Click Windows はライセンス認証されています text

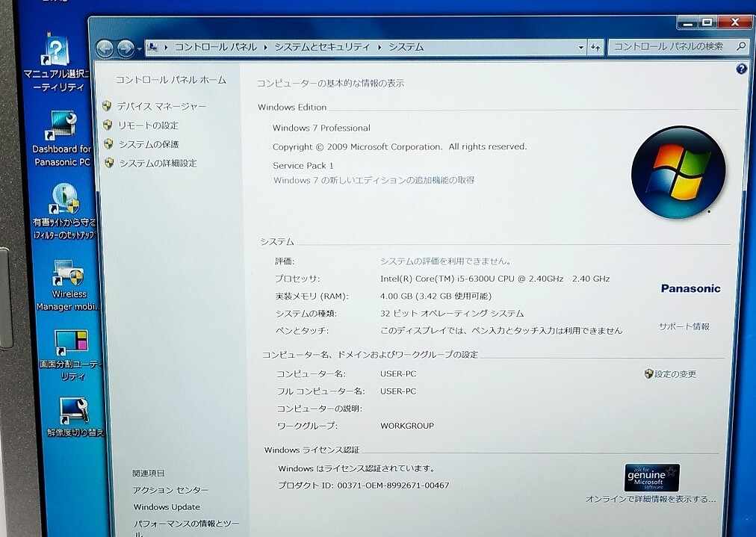click(x=357, y=468)
